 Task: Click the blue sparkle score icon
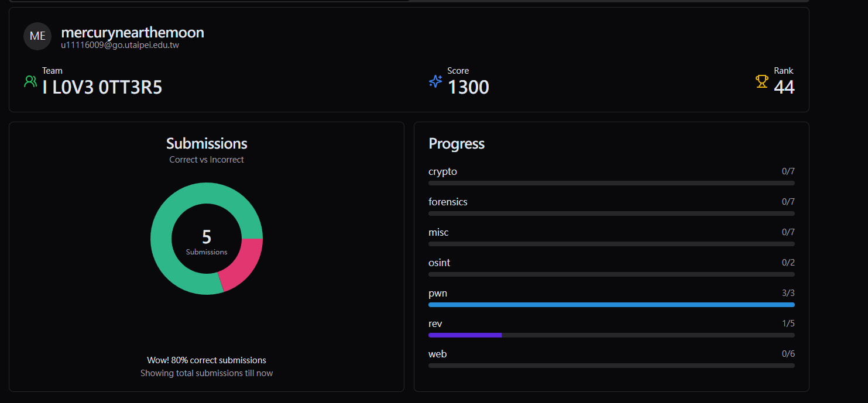click(435, 81)
